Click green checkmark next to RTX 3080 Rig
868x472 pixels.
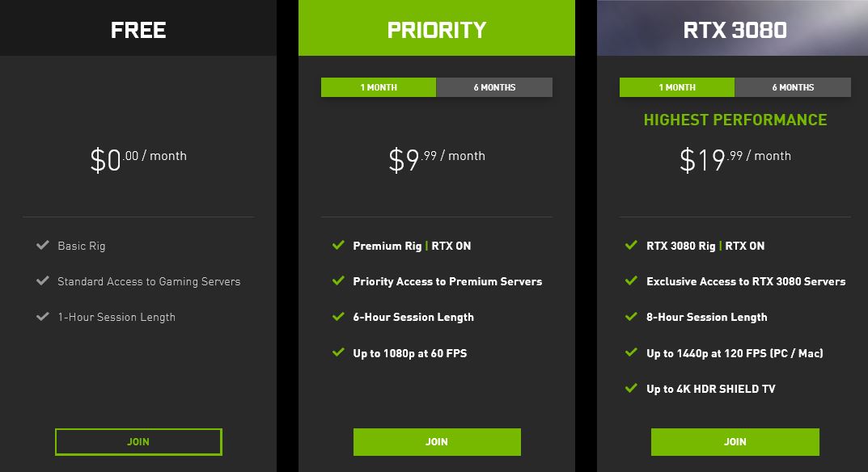click(x=631, y=245)
